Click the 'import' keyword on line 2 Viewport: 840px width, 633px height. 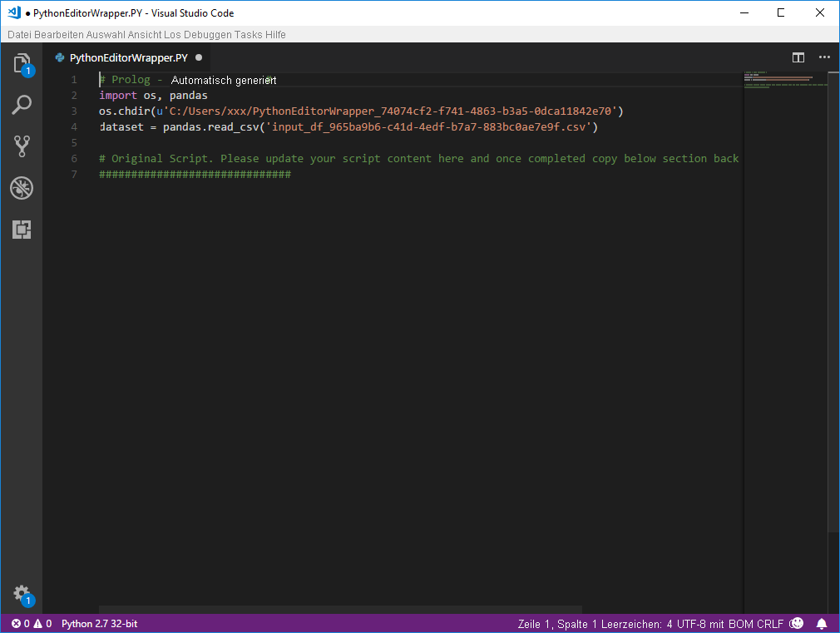(118, 96)
